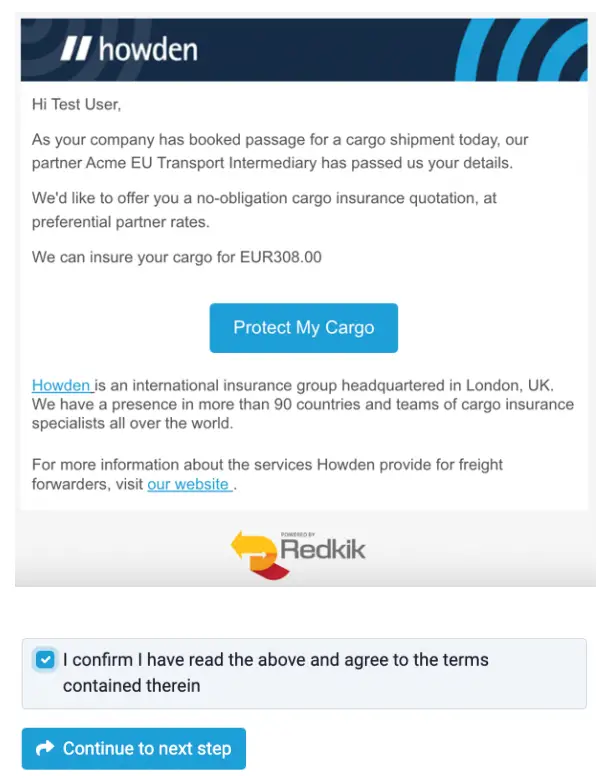Open the Howden hyperlink

62,385
